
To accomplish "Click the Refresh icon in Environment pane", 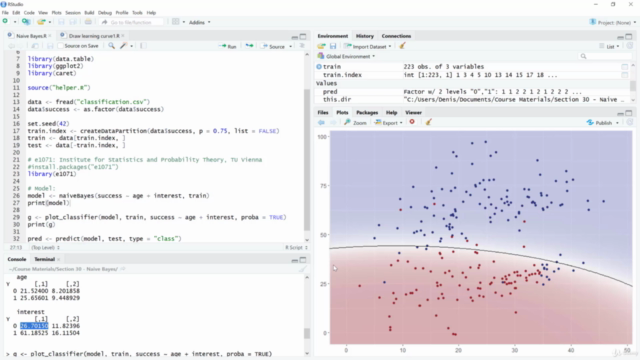I will (x=629, y=46).
